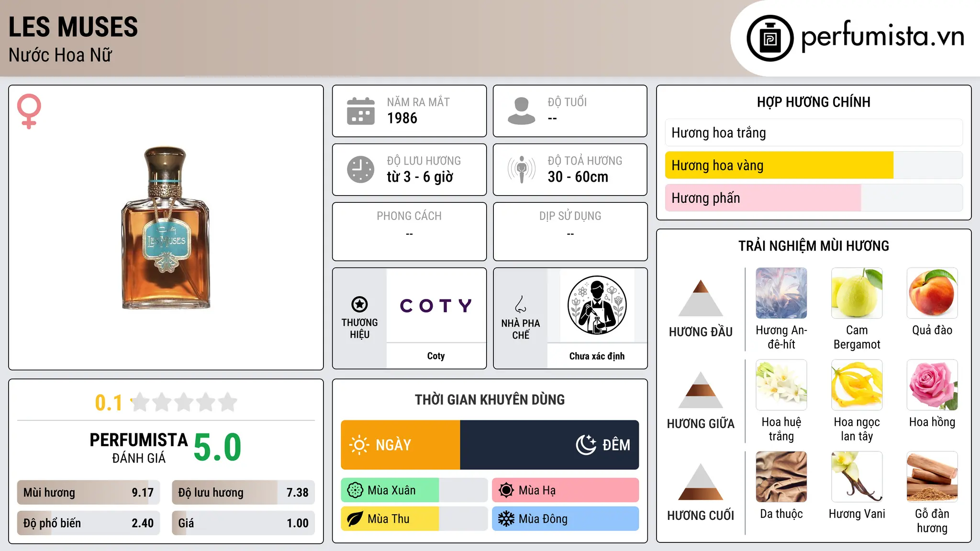Click the yellow Hương hoa vàng accord bar

coord(814,165)
